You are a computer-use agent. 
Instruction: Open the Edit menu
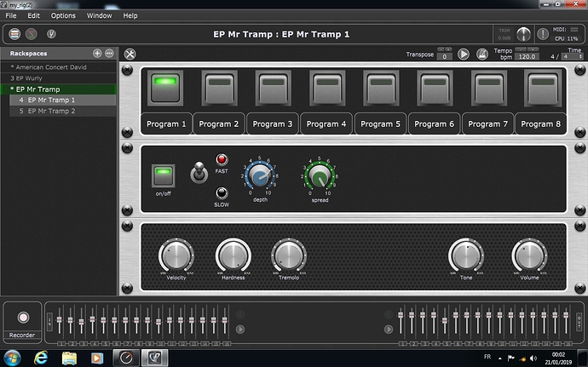(x=33, y=15)
